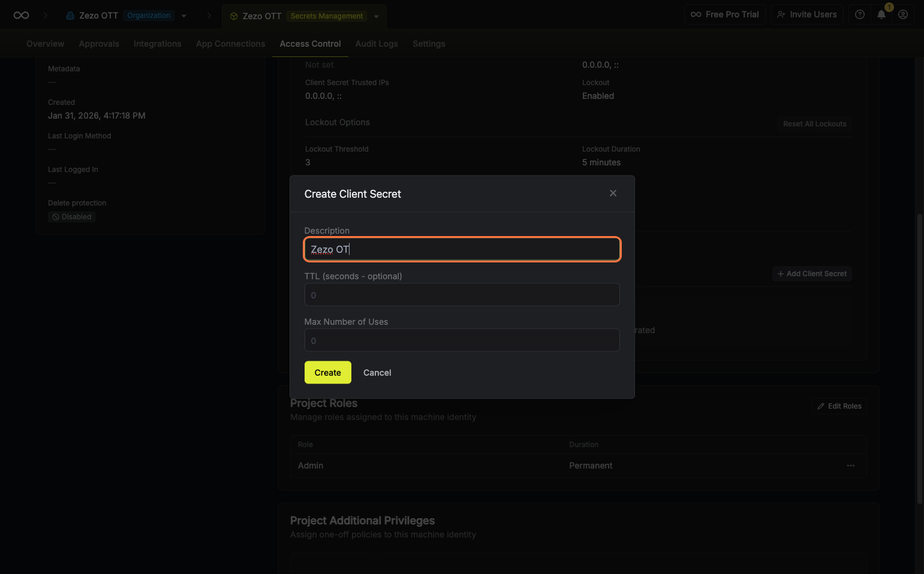
Task: Cancel the client secret creation
Action: point(377,373)
